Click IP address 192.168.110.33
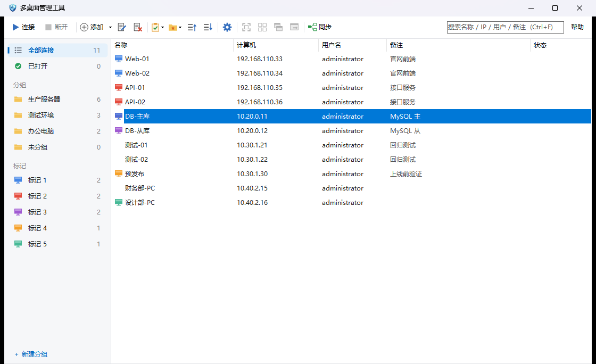596x364 pixels. (x=260, y=59)
